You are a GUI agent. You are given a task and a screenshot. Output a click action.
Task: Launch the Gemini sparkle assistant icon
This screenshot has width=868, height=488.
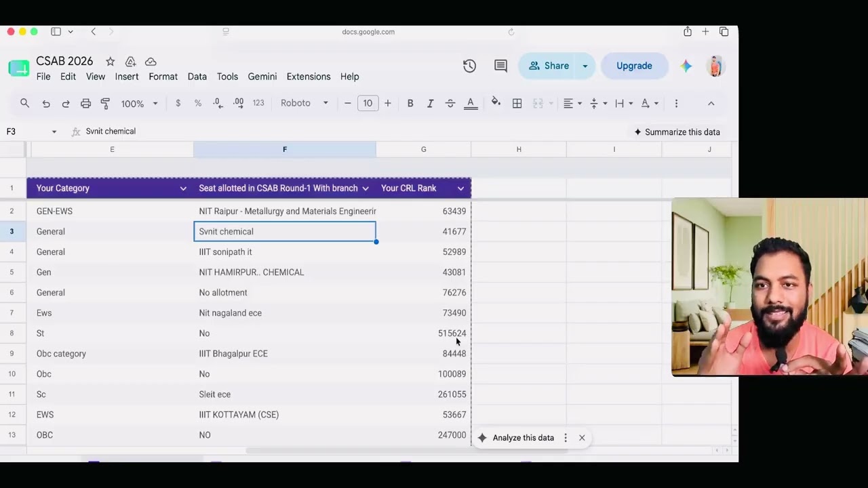[x=686, y=66]
